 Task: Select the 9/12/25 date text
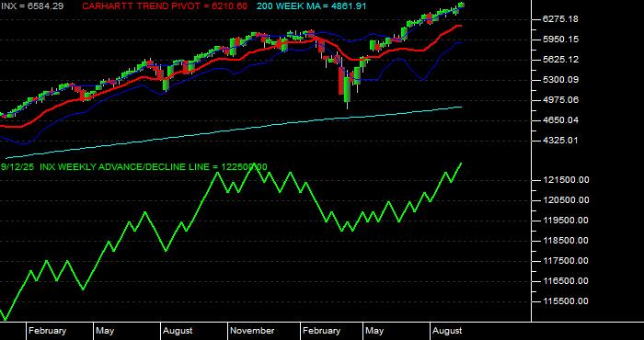17,167
